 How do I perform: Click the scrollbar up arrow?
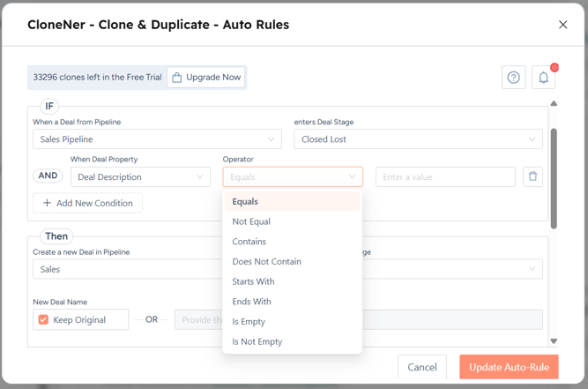coord(554,103)
